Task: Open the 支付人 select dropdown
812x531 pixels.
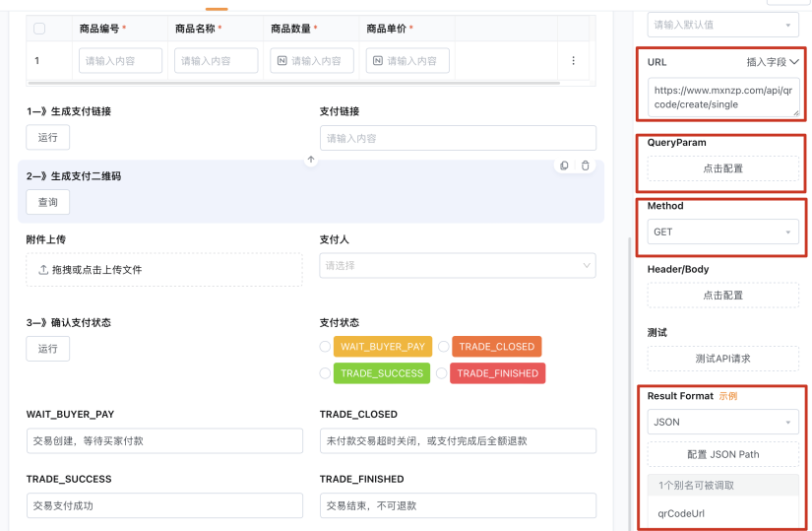Action: (458, 266)
